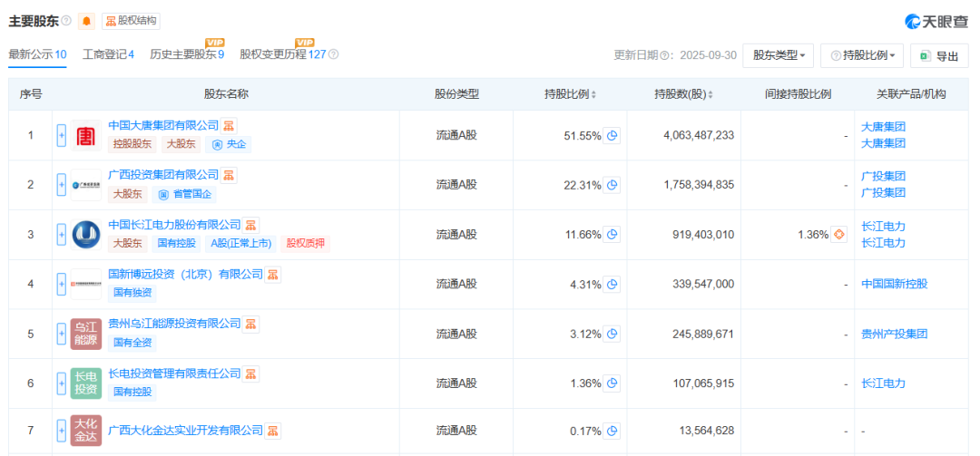Open the 股东类型 dropdown filter
Screen dimensions: 980x456
778,55
